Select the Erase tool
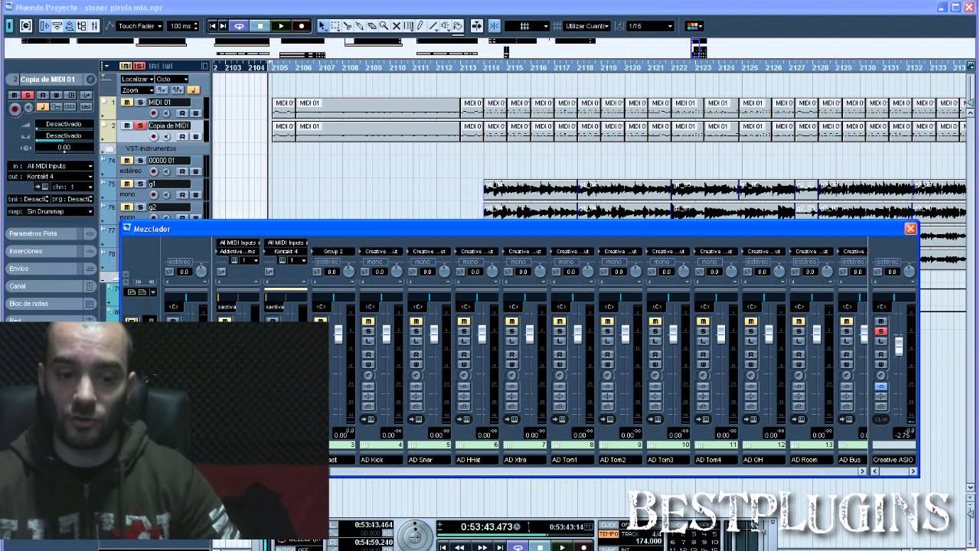980x551 pixels. click(371, 26)
